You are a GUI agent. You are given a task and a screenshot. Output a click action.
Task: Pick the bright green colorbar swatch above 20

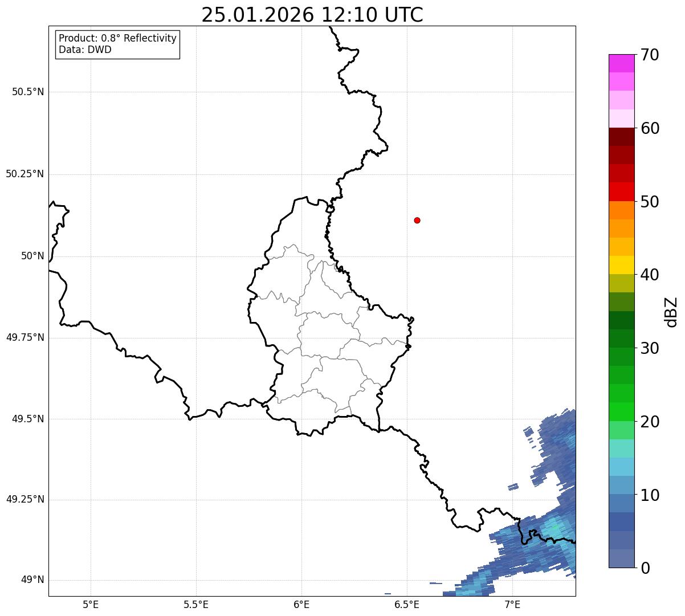[621, 411]
